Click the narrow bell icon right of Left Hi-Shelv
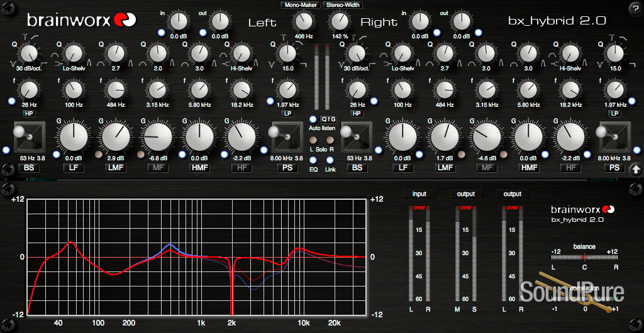Screen dimensions: 644x333 click(x=257, y=63)
